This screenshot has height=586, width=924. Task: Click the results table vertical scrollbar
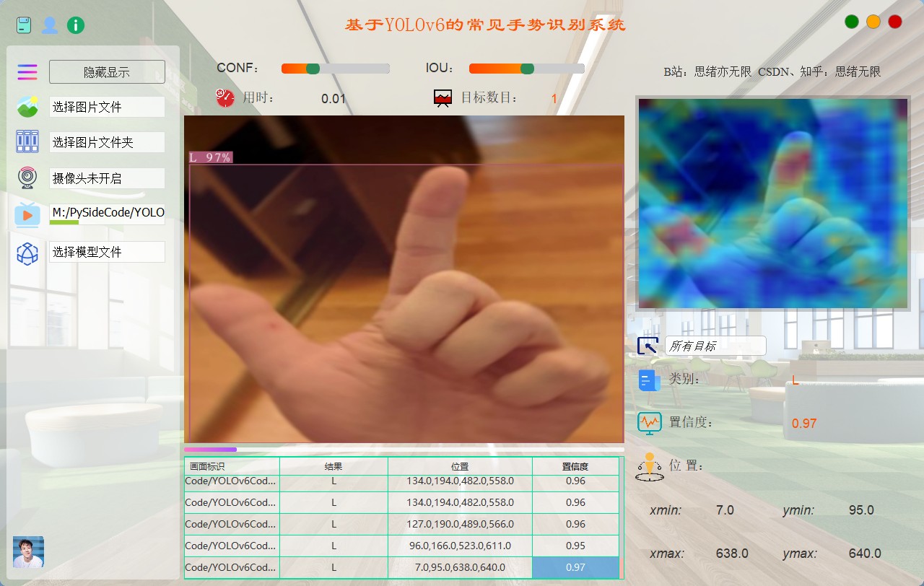(x=622, y=517)
